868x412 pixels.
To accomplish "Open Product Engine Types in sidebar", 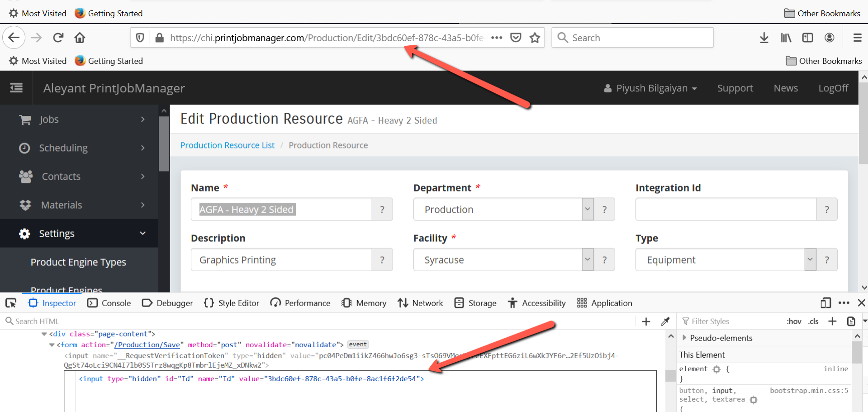I will [78, 262].
